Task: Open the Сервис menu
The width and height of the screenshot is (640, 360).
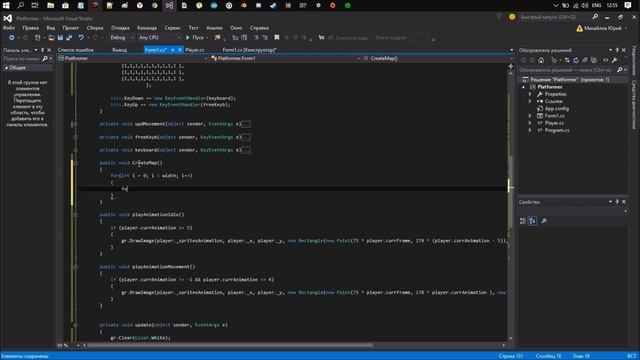Action: 172,28
